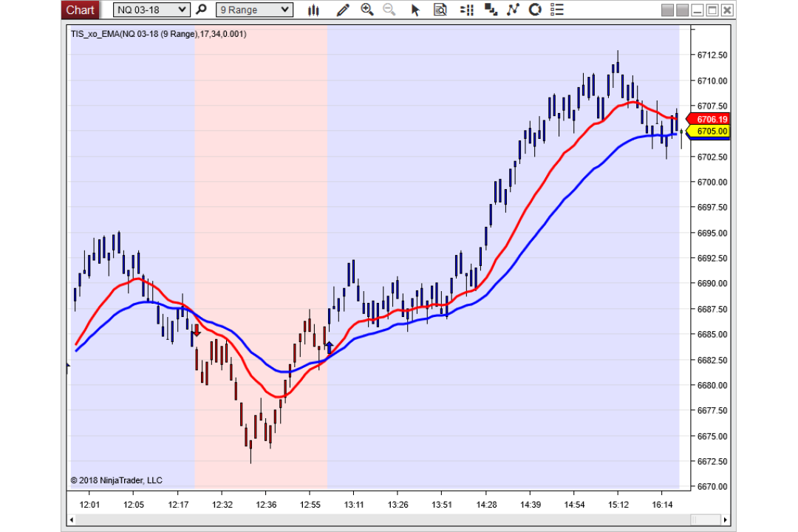Click the 15:12 time axis label

618,505
